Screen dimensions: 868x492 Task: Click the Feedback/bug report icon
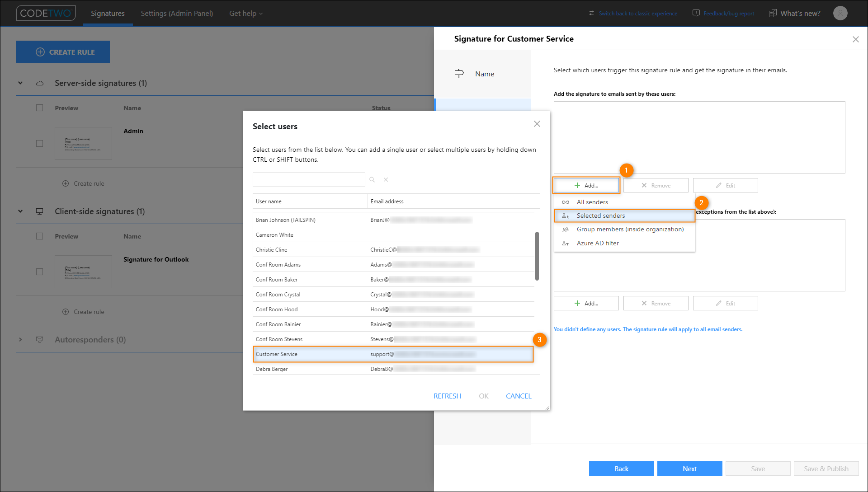[696, 13]
